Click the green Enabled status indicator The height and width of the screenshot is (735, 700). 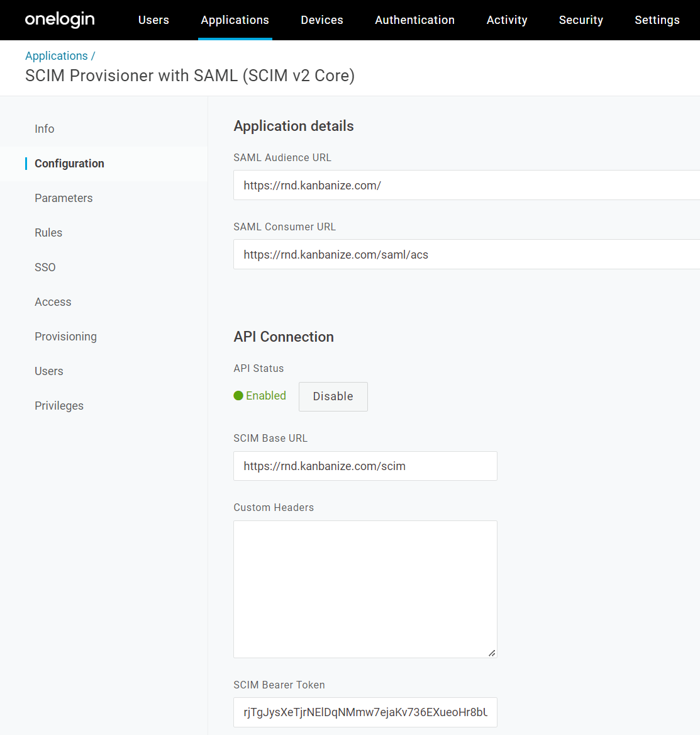[x=260, y=396]
